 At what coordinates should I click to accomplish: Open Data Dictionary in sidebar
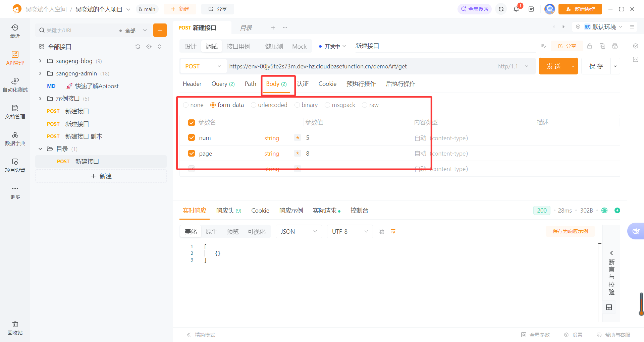(x=15, y=138)
